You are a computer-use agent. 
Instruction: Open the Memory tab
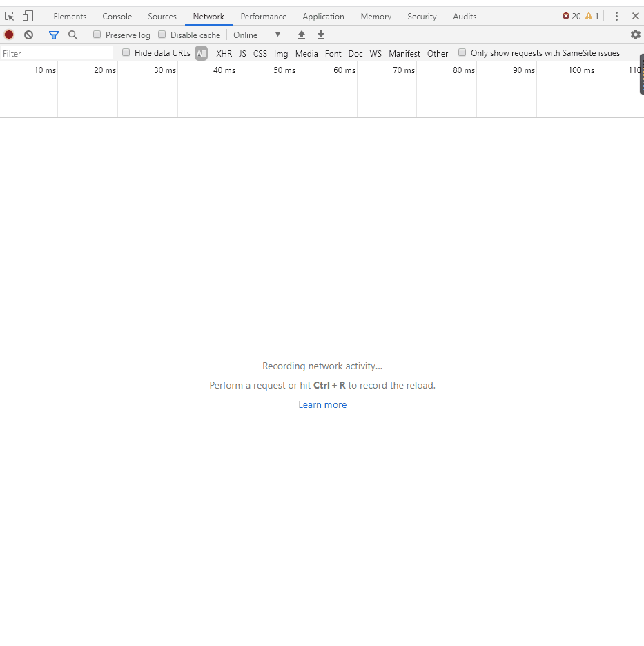click(x=376, y=17)
